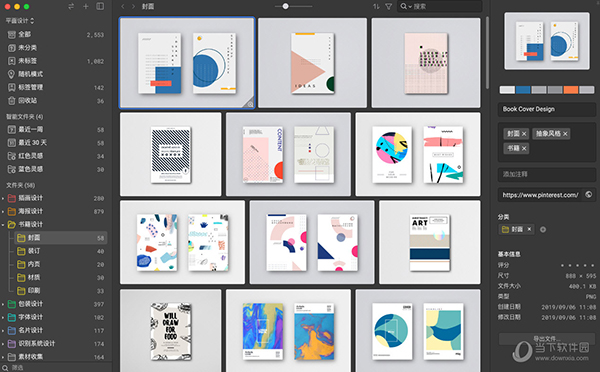Remove 封面 folder from 分类
Screen dimensions: 600x372
[529, 229]
